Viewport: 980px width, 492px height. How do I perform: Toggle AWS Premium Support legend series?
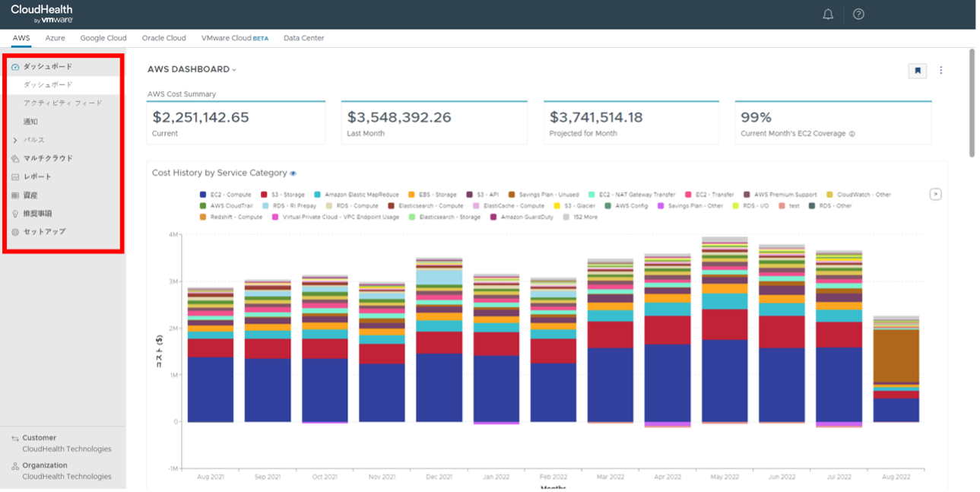(780, 195)
